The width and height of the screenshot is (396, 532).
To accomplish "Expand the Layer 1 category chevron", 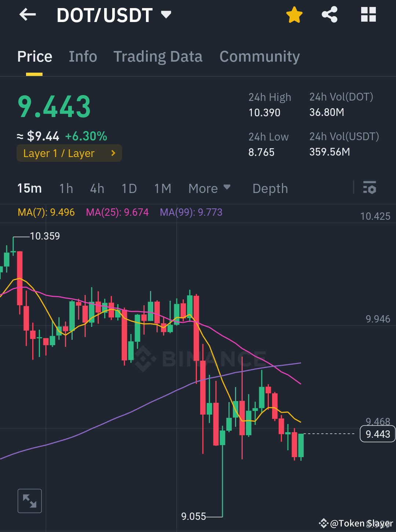I will tap(113, 153).
